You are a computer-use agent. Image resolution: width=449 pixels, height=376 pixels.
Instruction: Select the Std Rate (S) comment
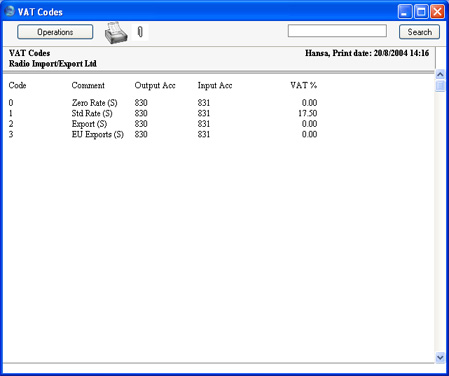[x=92, y=114]
